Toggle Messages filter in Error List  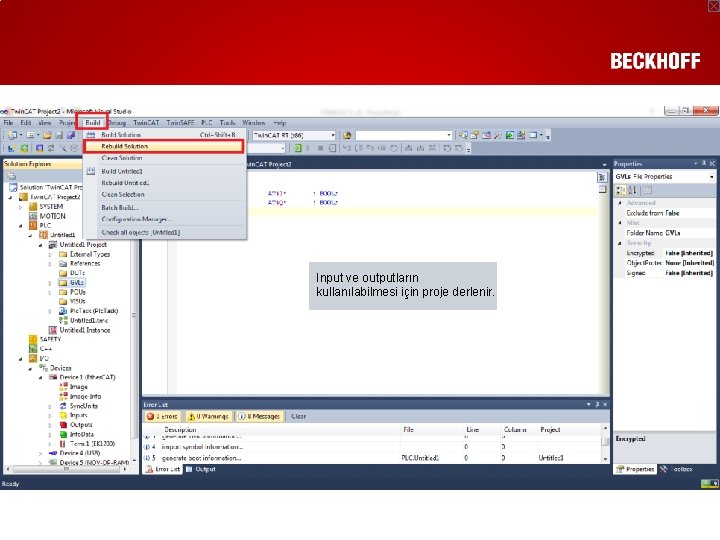tap(260, 416)
